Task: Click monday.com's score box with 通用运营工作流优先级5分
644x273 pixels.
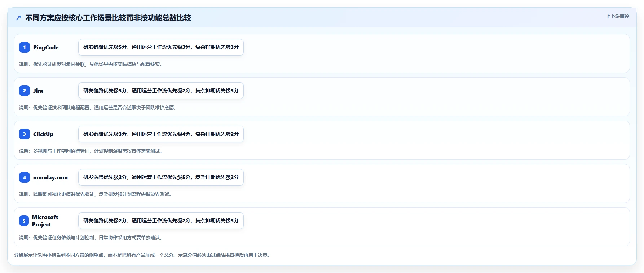Action: tap(161, 177)
